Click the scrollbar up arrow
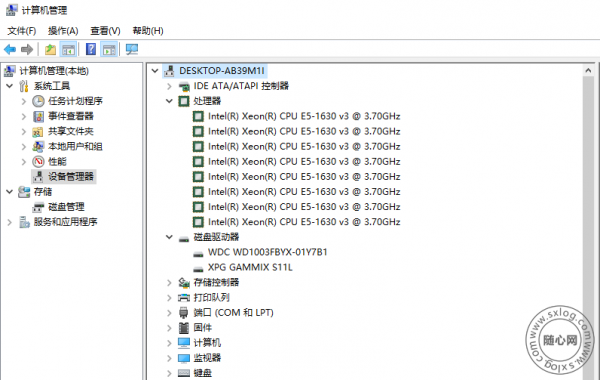600x380 pixels. [x=588, y=70]
